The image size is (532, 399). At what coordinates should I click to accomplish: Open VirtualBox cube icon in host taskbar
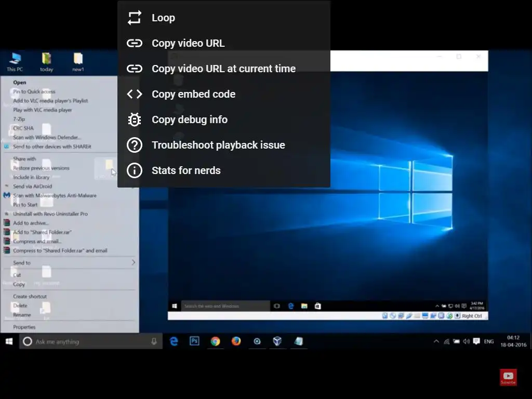277,341
